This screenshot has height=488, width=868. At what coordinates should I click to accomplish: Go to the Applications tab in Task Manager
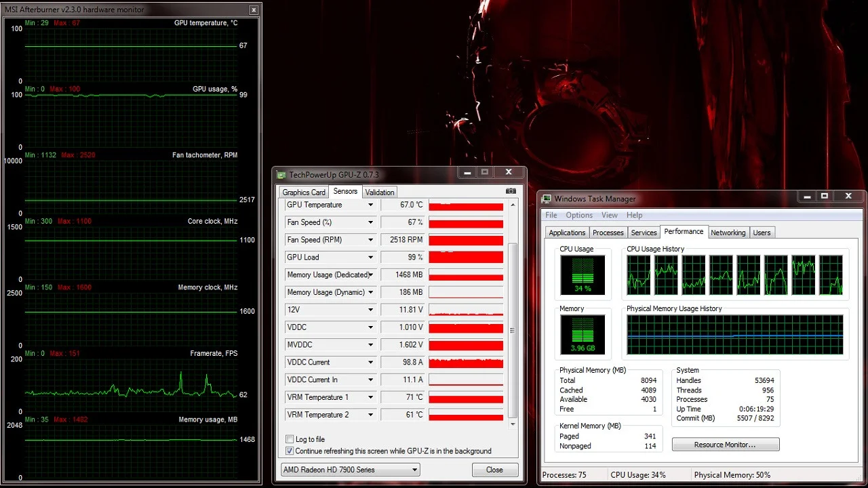click(567, 232)
